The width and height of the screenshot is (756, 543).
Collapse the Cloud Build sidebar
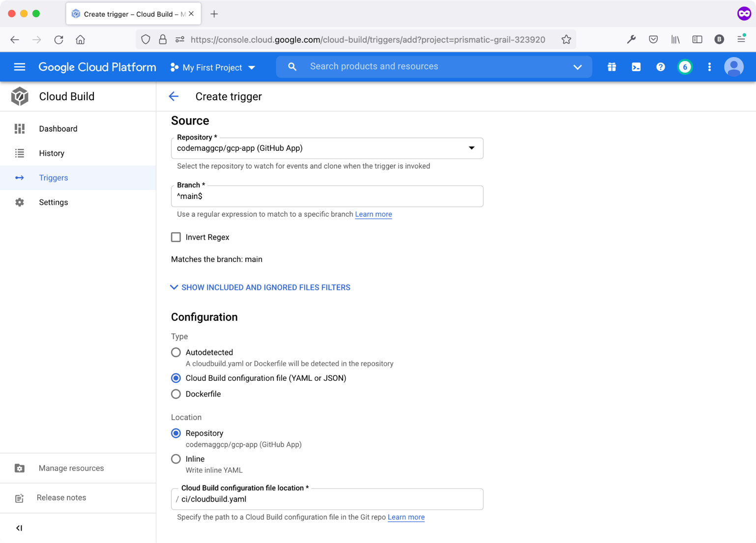coord(19,528)
